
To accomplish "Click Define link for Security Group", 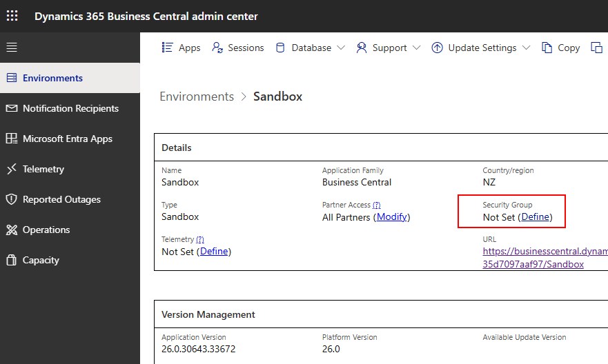I will click(535, 217).
